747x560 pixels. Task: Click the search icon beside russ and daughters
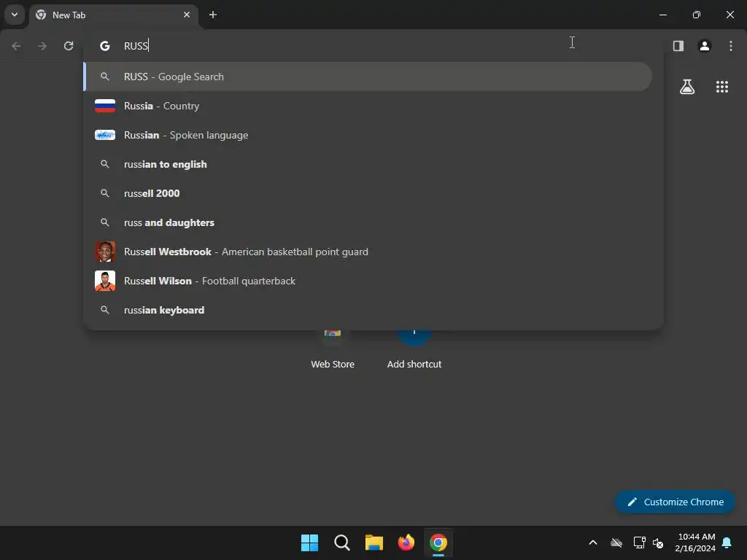105,222
